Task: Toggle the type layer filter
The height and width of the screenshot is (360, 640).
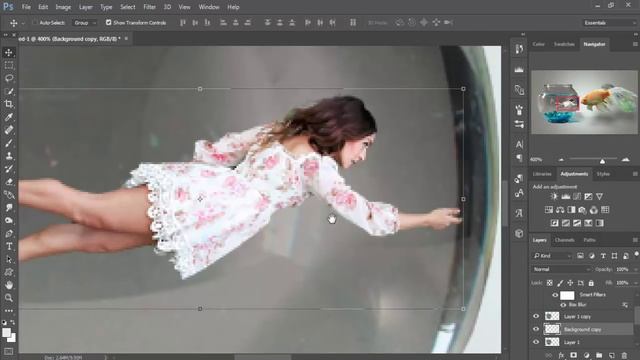Action: 603,256
